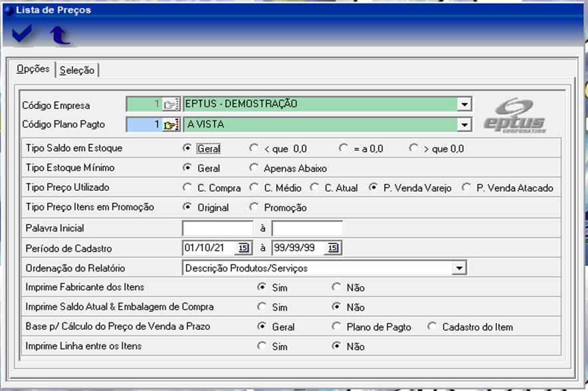Set Imprime Fabricante dos Itens to Não
Image resolution: width=588 pixels, height=391 pixels.
tap(337, 287)
